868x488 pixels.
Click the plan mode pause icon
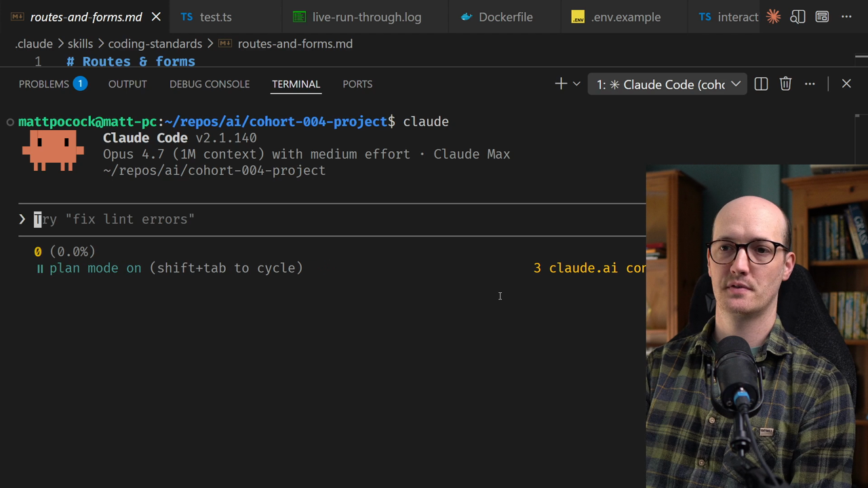click(40, 268)
